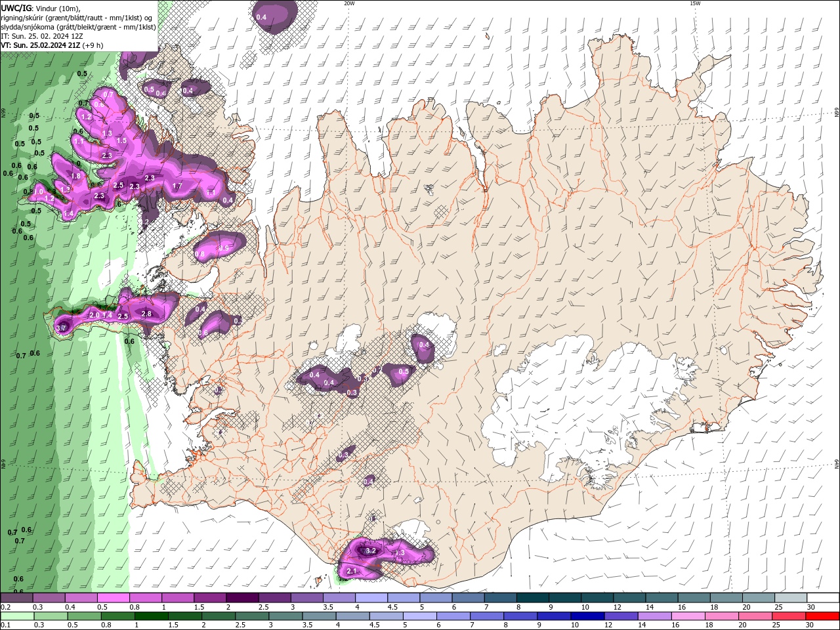The image size is (840, 630).
Task: Click the dark teal swatch between 9 and 10 in the upper legend row
Action: pyautogui.click(x=566, y=598)
